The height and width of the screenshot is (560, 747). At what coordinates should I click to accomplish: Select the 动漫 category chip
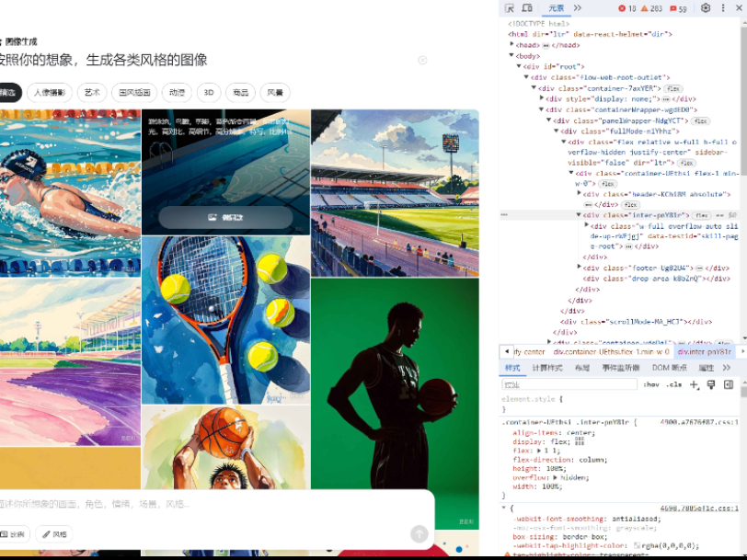tap(177, 92)
